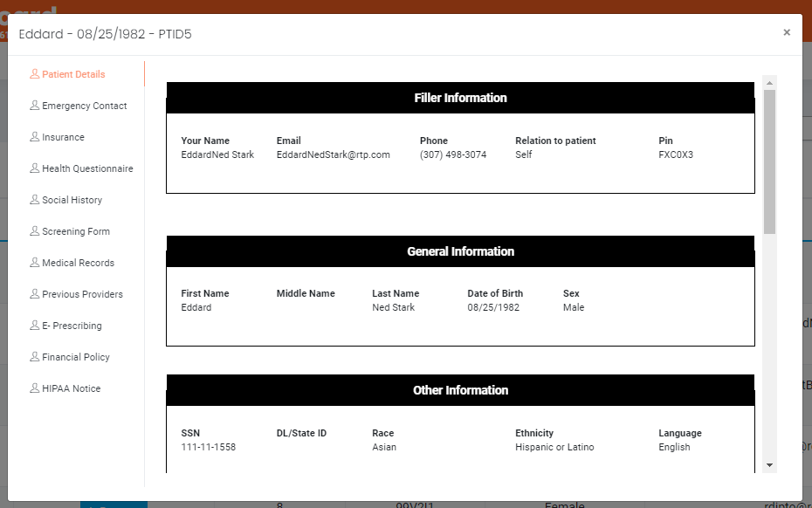Click the scrollbar up arrow
This screenshot has width=812, height=508.
click(x=769, y=83)
